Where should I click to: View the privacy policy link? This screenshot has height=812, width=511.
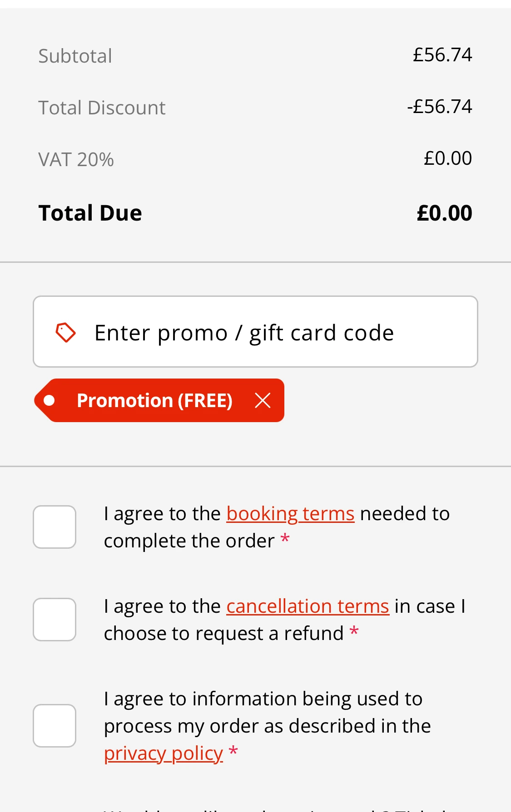164,754
